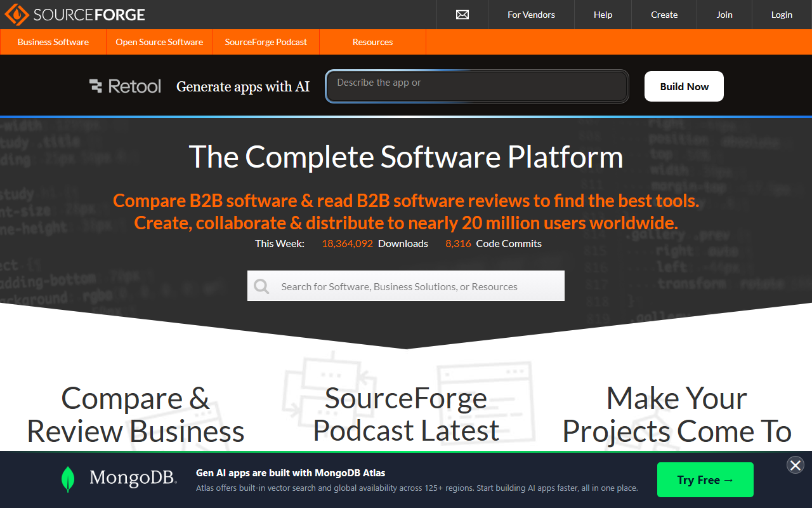Click The Complete Software Platform heading
Image resolution: width=812 pixels, height=508 pixels.
coord(406,156)
